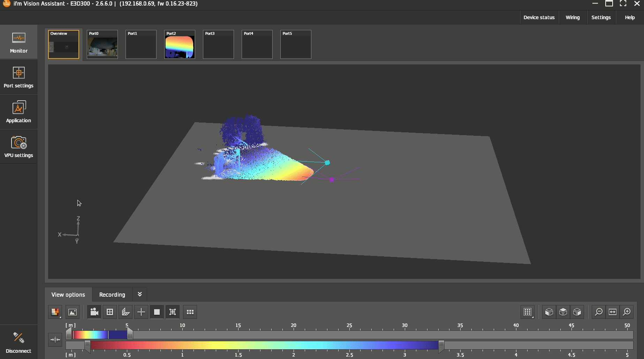
Task: Open the Port settings panel
Action: (18, 77)
